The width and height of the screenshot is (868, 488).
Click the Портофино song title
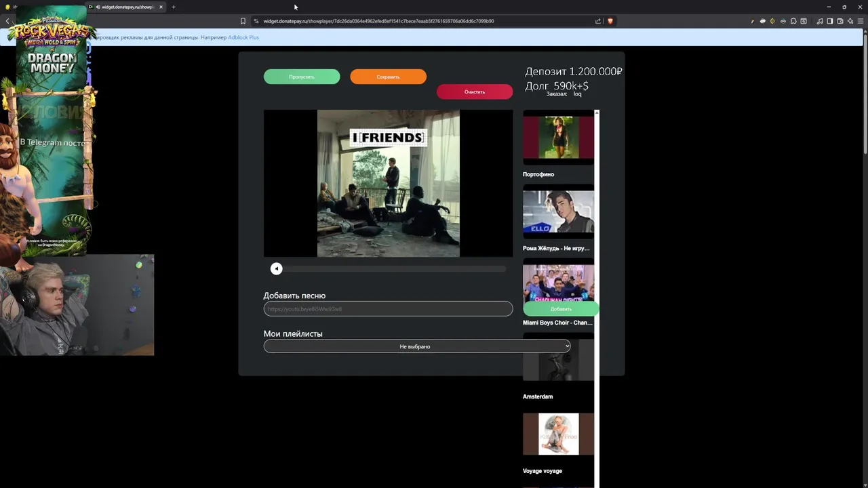click(x=538, y=174)
